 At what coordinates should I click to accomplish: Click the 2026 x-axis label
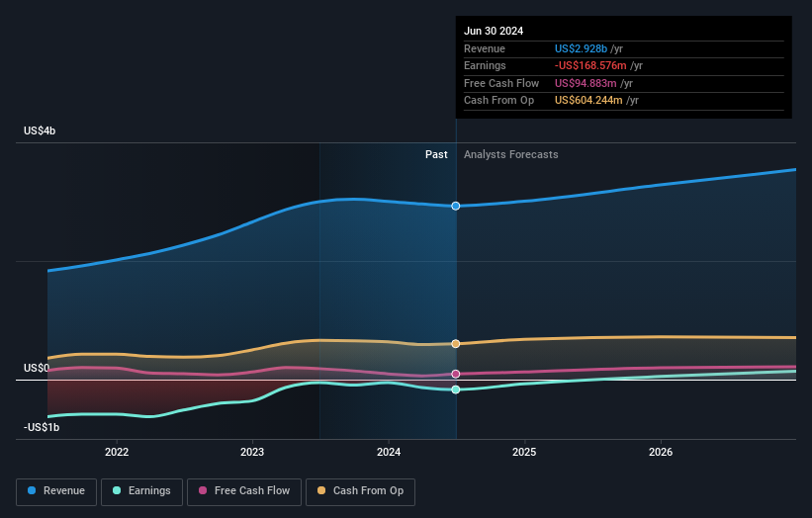point(661,452)
